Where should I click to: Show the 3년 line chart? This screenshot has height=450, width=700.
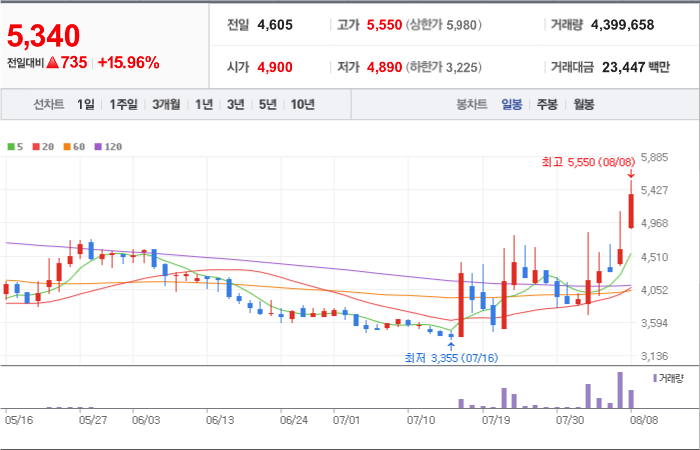[x=235, y=104]
